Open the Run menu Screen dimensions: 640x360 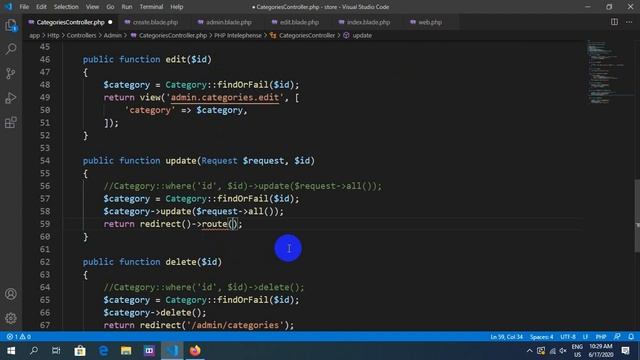click(x=127, y=7)
